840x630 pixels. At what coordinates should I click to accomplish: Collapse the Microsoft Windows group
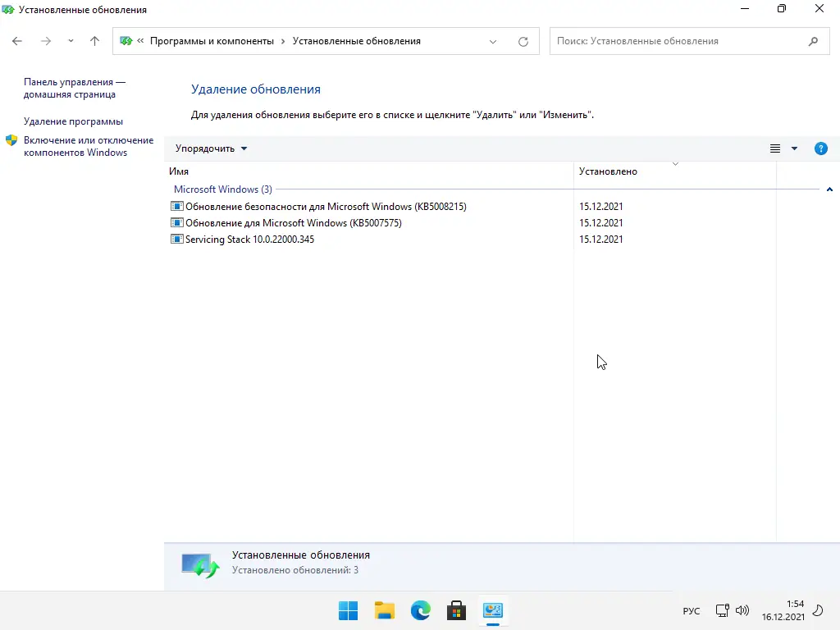(x=829, y=189)
